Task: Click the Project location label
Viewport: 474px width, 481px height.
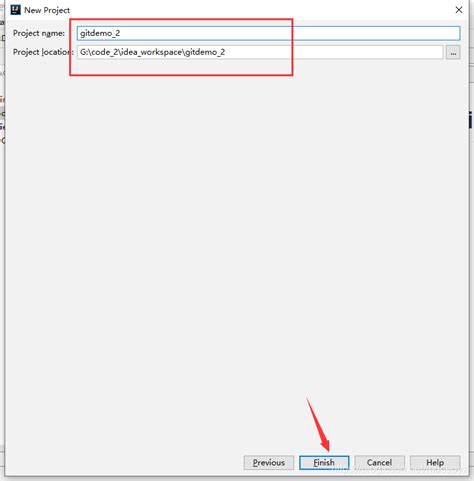Action: coord(43,52)
